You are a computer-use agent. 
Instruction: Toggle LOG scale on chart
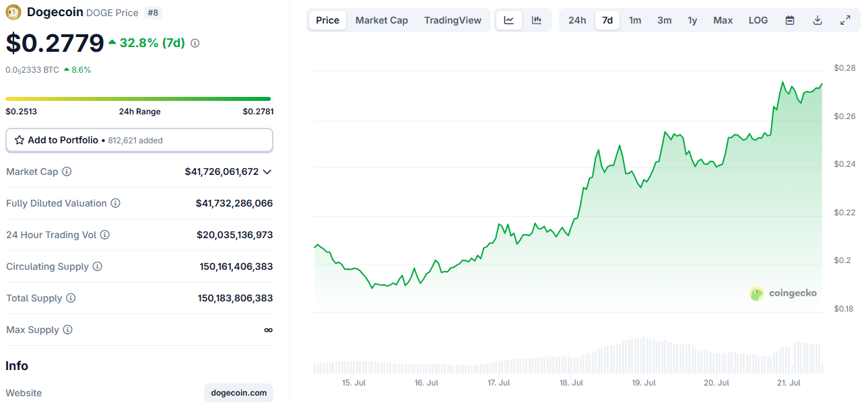[758, 20]
